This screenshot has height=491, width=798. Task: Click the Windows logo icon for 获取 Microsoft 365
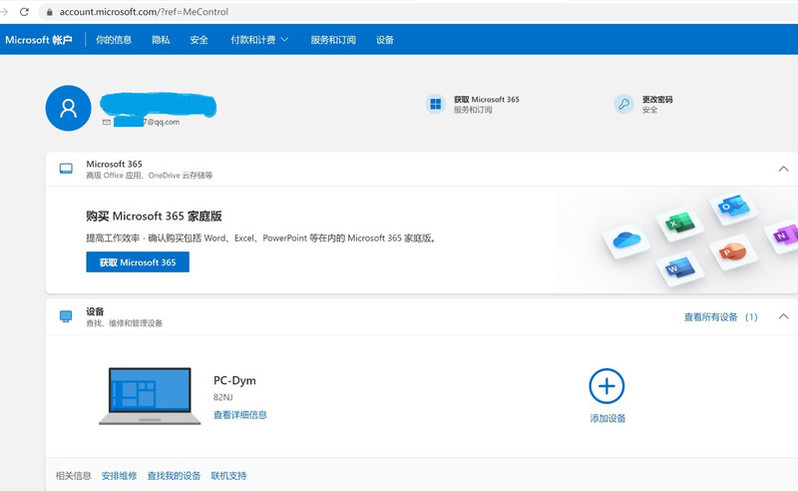tap(436, 104)
